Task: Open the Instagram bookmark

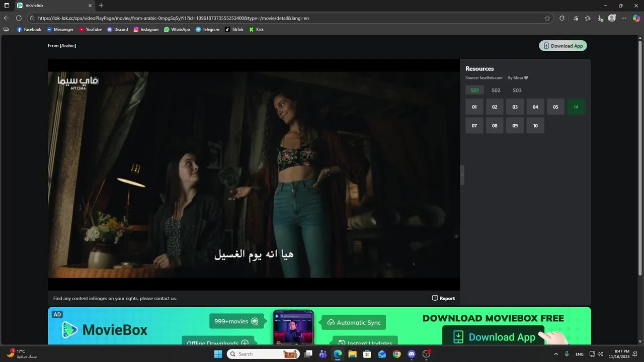Action: pyautogui.click(x=146, y=30)
